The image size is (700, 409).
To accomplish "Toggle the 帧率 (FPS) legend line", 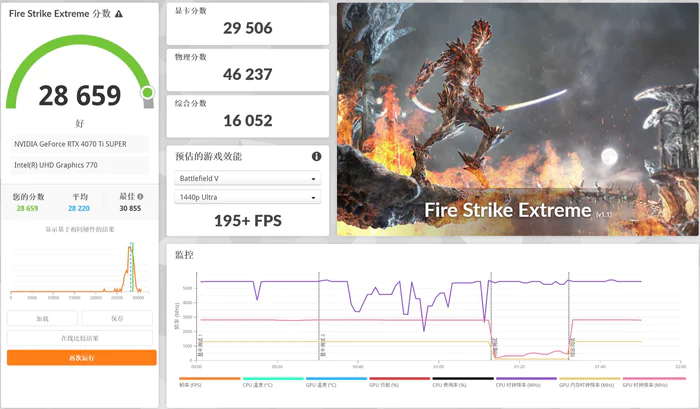I will (209, 382).
